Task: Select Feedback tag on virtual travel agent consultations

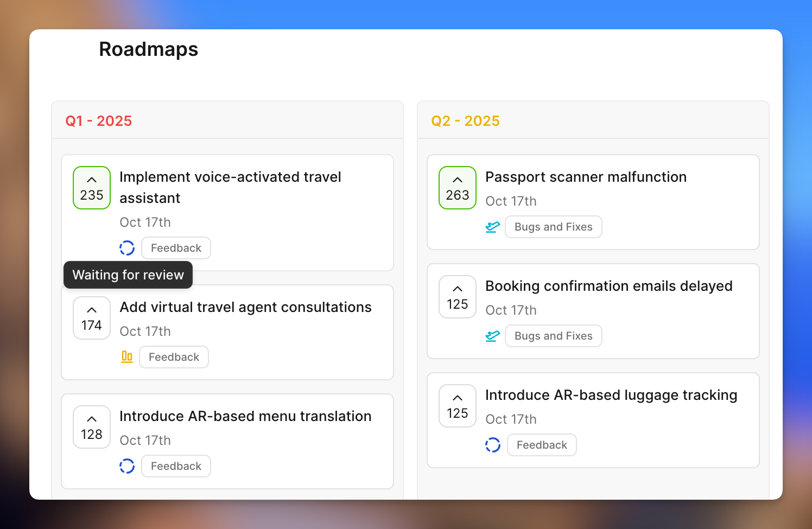Action: tap(174, 357)
